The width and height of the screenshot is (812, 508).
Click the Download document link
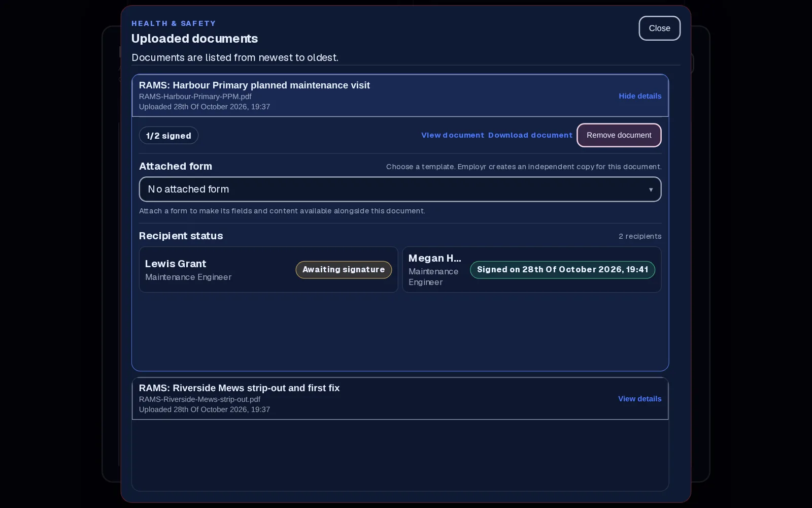pyautogui.click(x=530, y=135)
